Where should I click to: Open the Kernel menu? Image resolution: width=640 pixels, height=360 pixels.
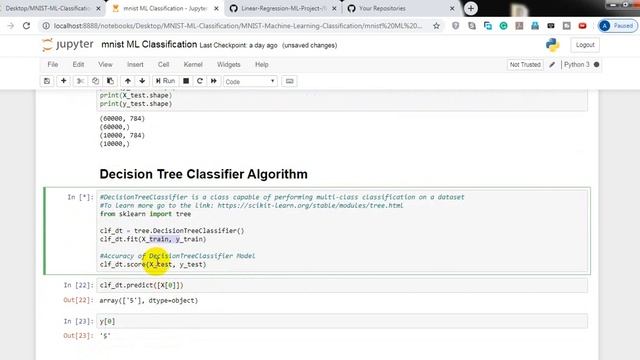pyautogui.click(x=193, y=64)
